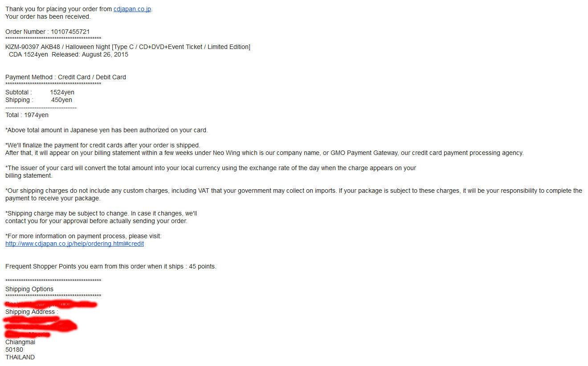Click the Frequent Shopper Points 45 points line
This screenshot has width=588, height=366.
111,266
